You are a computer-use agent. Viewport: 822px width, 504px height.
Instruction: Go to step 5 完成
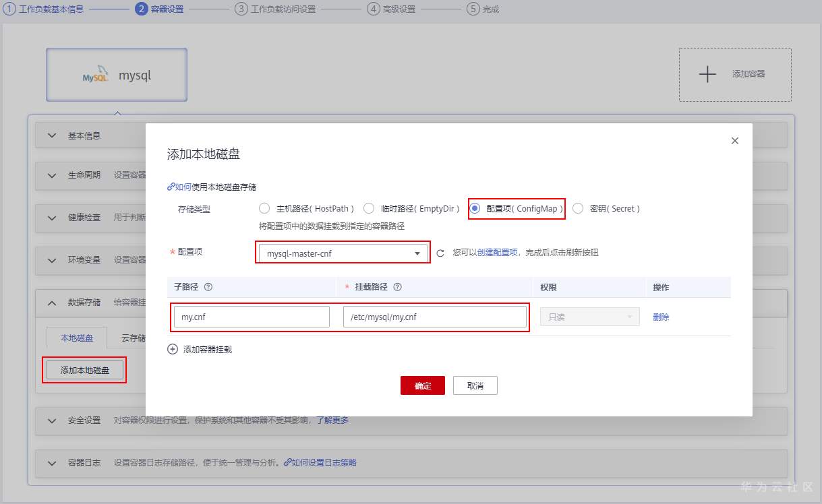point(483,9)
